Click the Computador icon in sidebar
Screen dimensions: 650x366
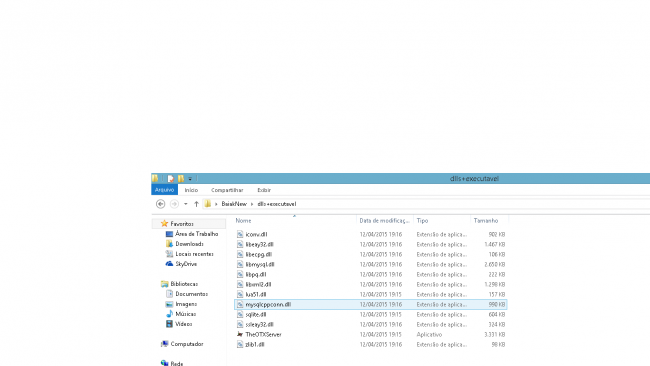(165, 344)
